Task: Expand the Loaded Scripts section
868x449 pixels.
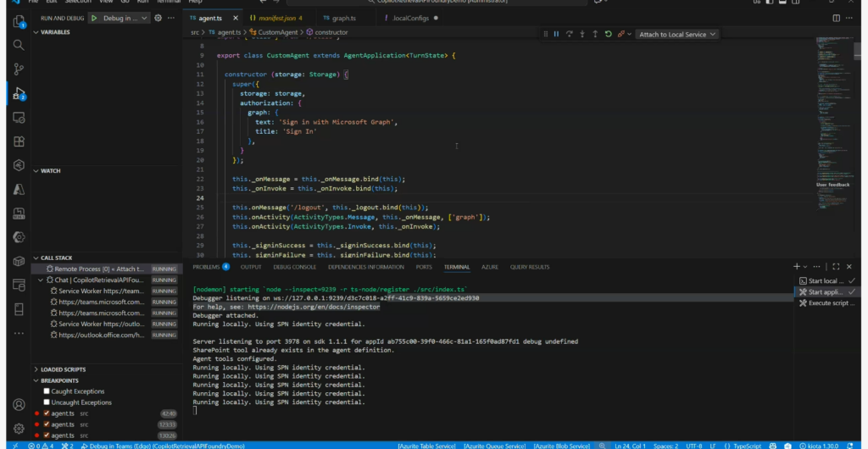Action: coord(64,369)
